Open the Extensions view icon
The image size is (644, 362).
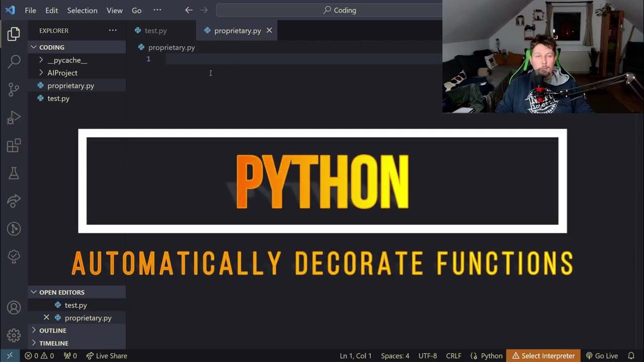pyautogui.click(x=14, y=146)
